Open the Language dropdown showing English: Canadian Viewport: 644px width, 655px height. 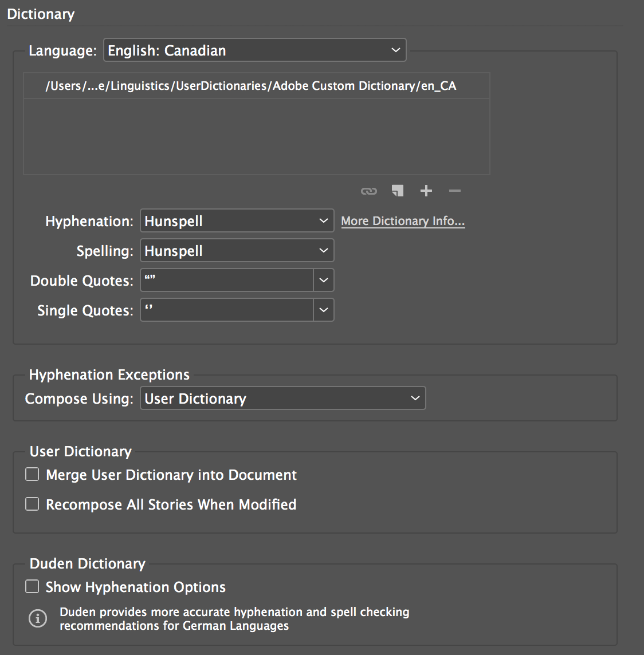pyautogui.click(x=254, y=50)
